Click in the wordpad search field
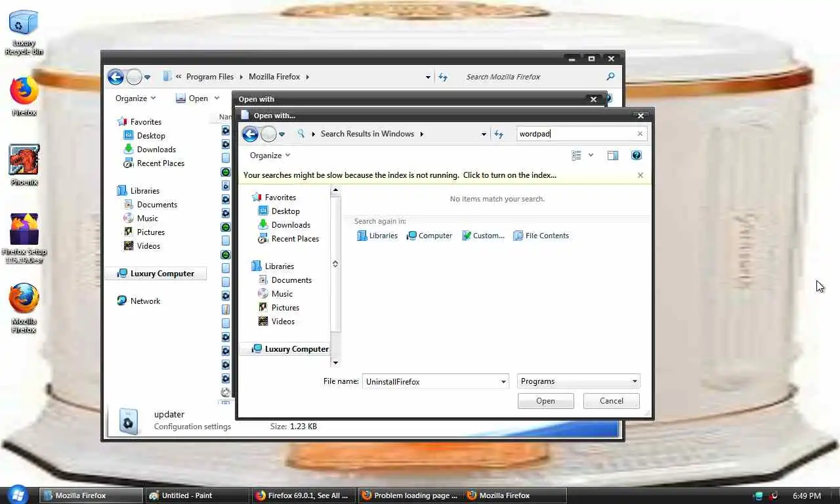The width and height of the screenshot is (840, 504). 576,134
